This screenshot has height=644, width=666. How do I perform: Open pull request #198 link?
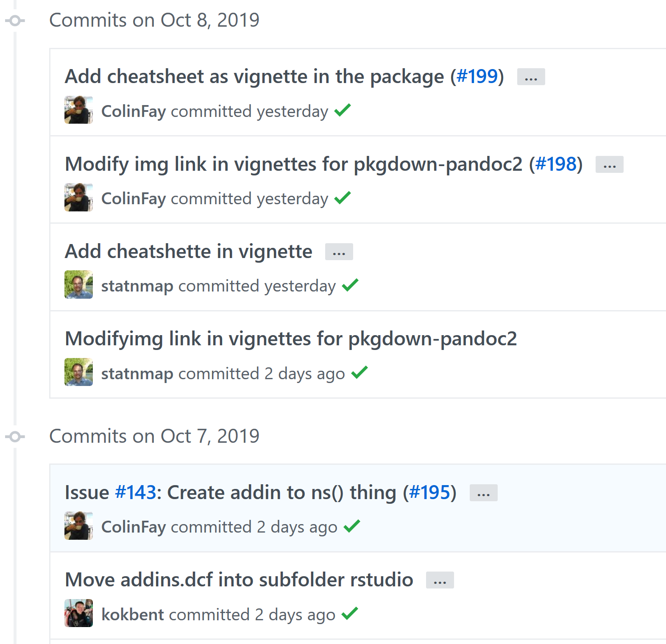pos(556,164)
